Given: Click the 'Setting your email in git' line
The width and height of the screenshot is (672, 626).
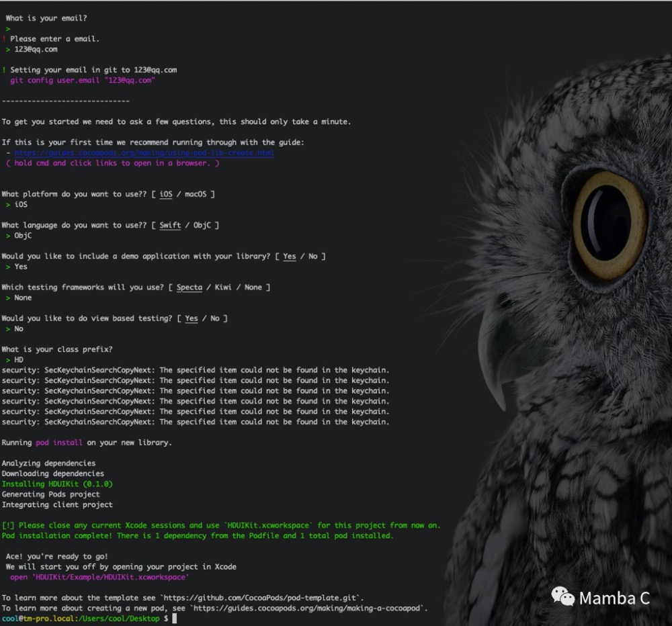Looking at the screenshot, I should tap(89, 70).
